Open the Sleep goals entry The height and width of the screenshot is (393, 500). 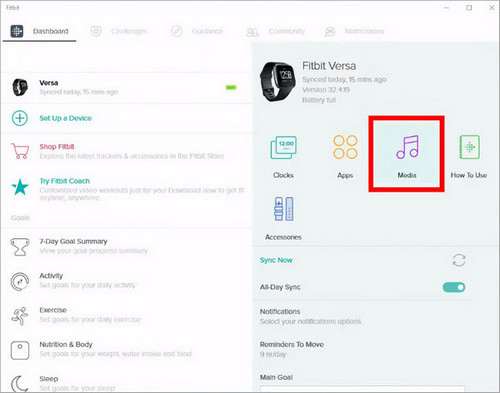point(127,383)
